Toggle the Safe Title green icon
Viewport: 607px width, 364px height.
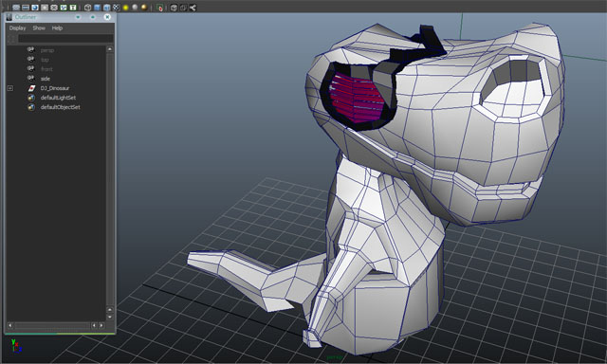73,8
